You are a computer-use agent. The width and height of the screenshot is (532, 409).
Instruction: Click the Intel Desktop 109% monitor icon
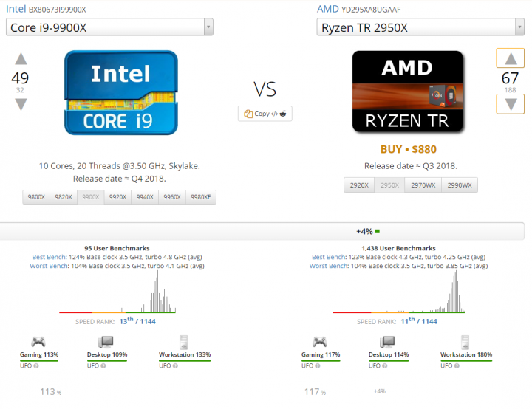click(106, 342)
